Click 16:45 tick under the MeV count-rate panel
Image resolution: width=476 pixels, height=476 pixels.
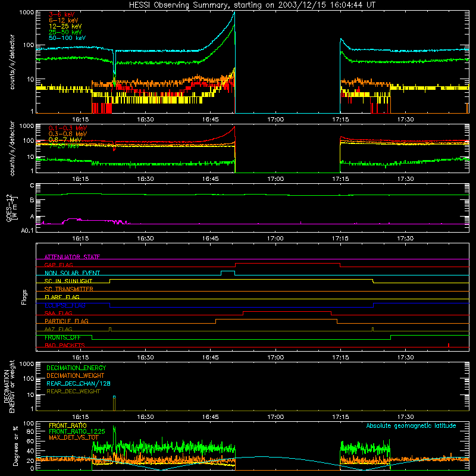[211, 179]
